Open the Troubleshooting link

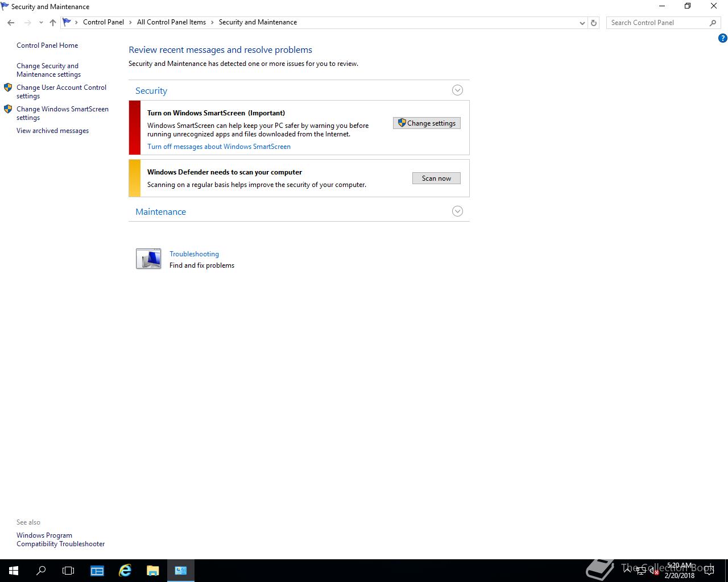pos(194,254)
